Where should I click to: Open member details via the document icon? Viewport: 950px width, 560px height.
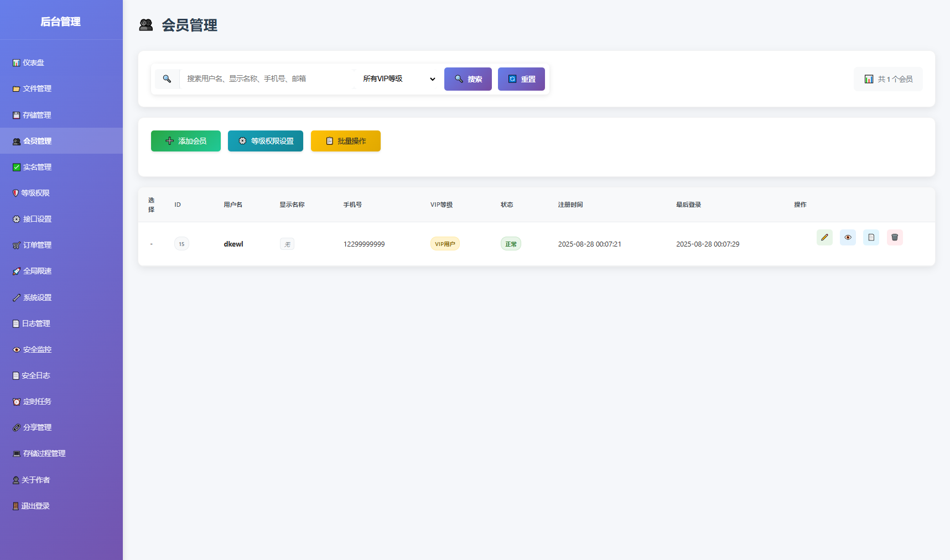[871, 237]
